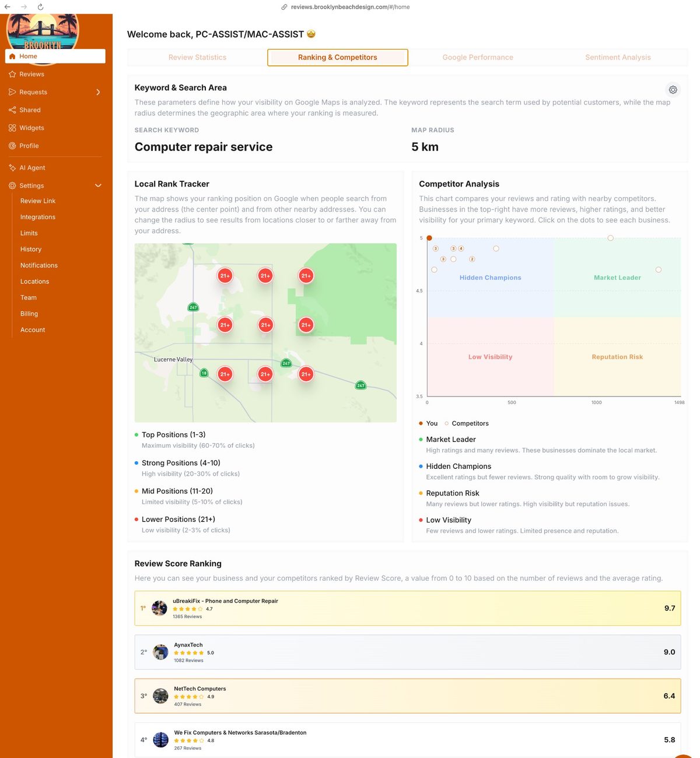Click competitor dot in Market Leader top edge
The height and width of the screenshot is (758, 700).
click(611, 238)
